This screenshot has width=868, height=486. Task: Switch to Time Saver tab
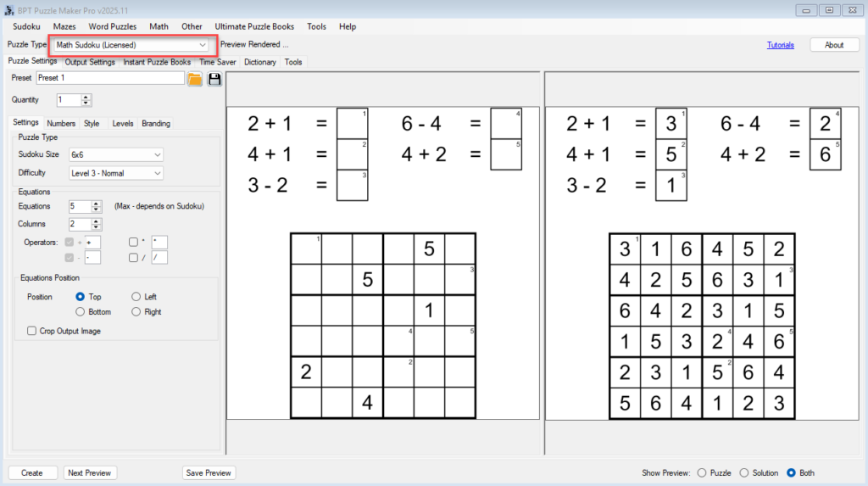click(x=218, y=62)
